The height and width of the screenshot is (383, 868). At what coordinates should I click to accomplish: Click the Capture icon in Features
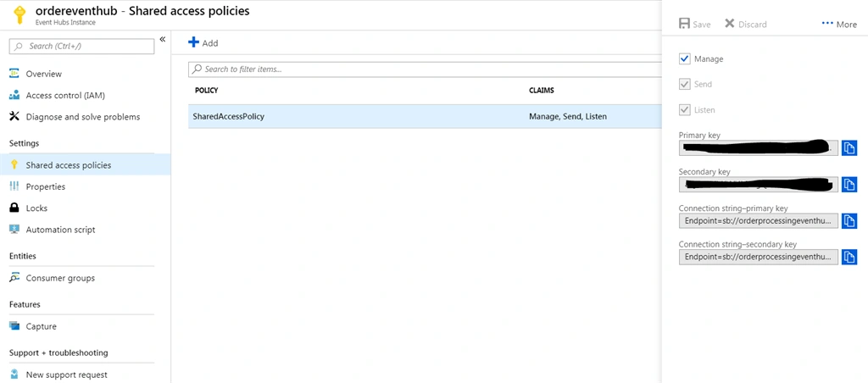15,326
